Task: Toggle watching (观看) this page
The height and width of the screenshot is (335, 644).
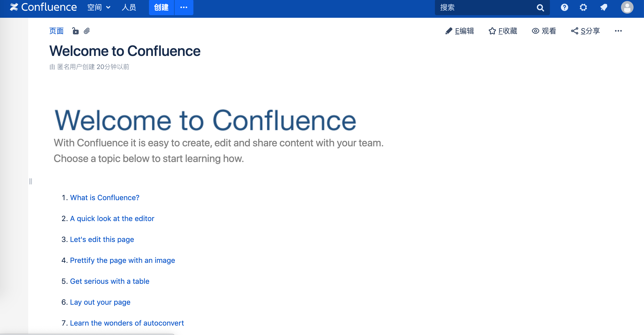Action: tap(544, 31)
